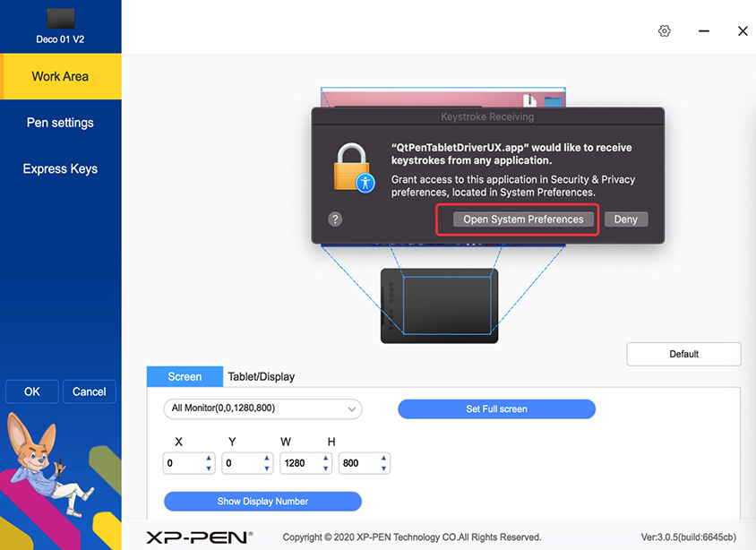Click inside the X coordinate input field
756x550 pixels.
[185, 463]
